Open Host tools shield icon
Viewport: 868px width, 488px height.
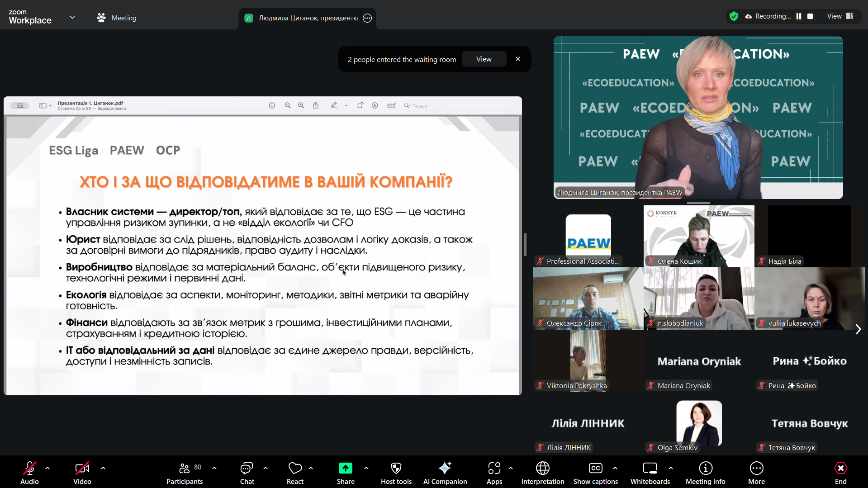click(396, 469)
